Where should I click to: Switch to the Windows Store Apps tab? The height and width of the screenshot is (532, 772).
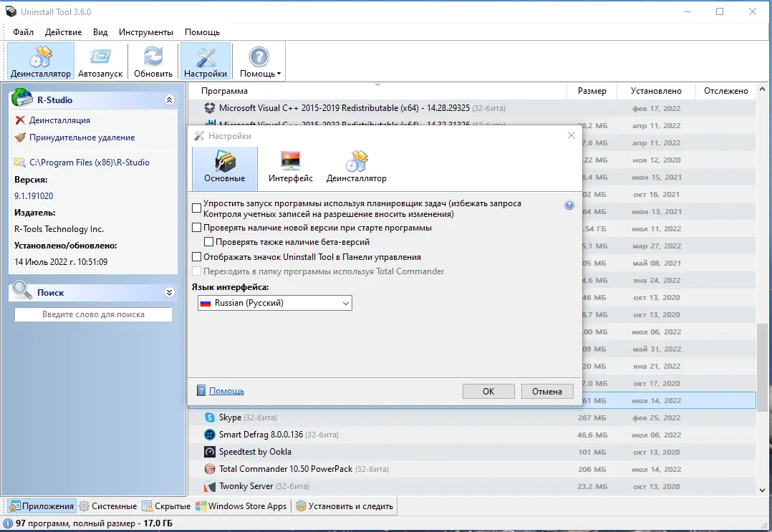point(241,506)
